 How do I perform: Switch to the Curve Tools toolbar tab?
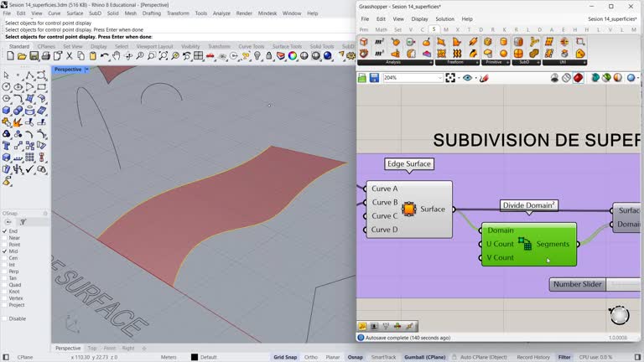(x=251, y=46)
